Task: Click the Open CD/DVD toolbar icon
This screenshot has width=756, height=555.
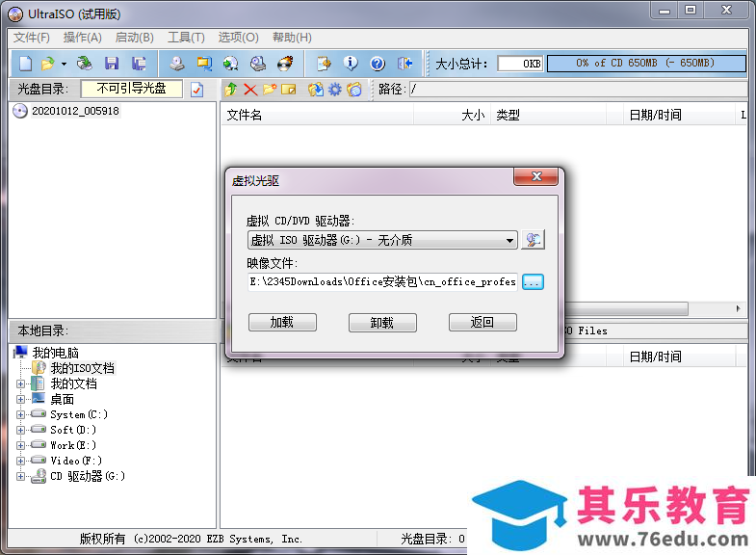Action: tap(85, 64)
